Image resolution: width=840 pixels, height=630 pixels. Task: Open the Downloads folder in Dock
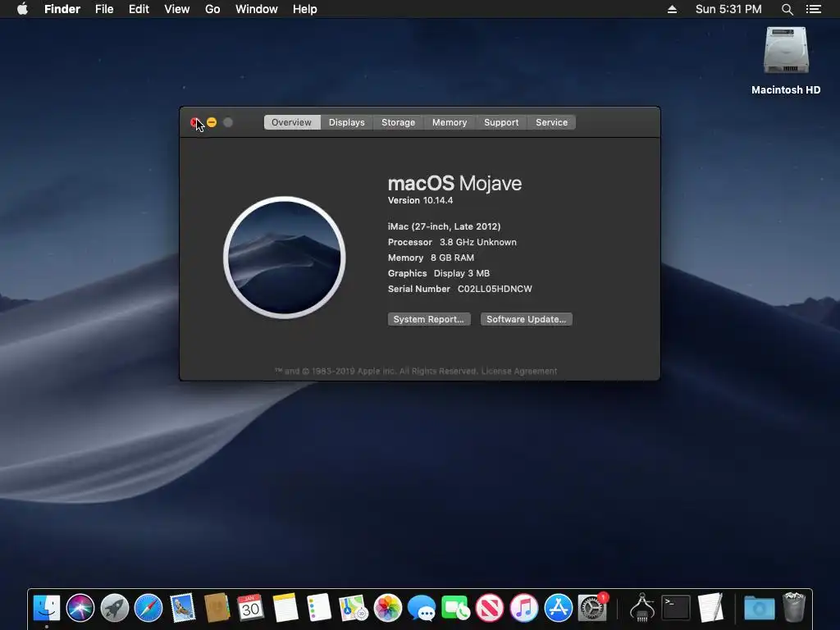pyautogui.click(x=759, y=609)
